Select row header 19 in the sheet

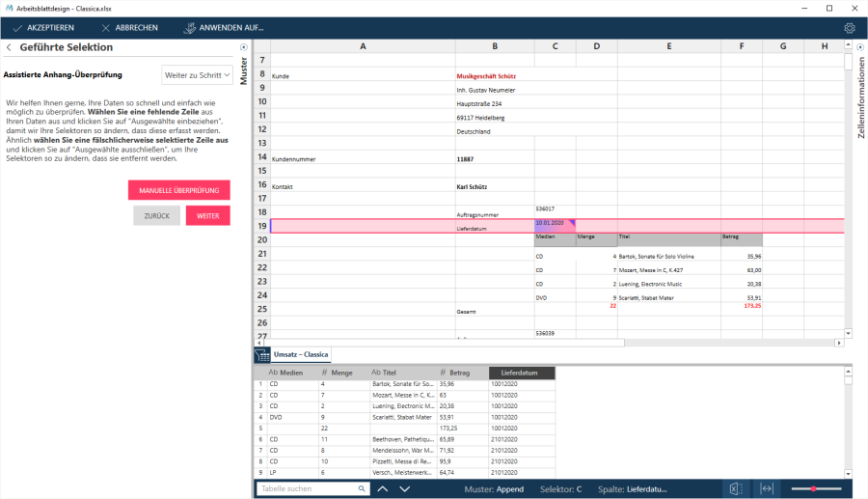(x=261, y=226)
